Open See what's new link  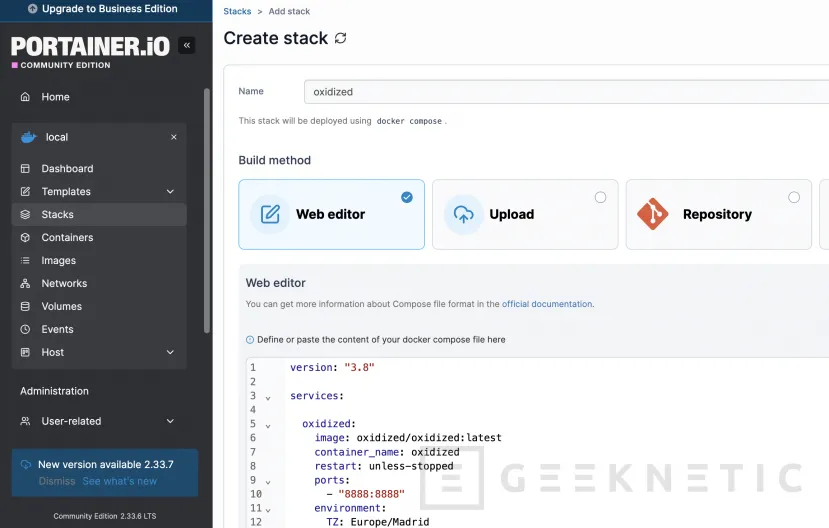tap(119, 481)
